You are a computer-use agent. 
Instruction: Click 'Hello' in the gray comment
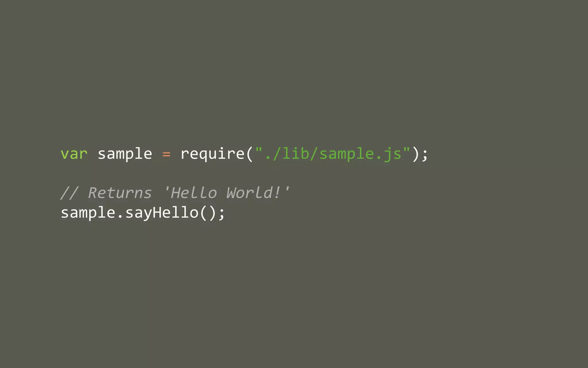194,193
